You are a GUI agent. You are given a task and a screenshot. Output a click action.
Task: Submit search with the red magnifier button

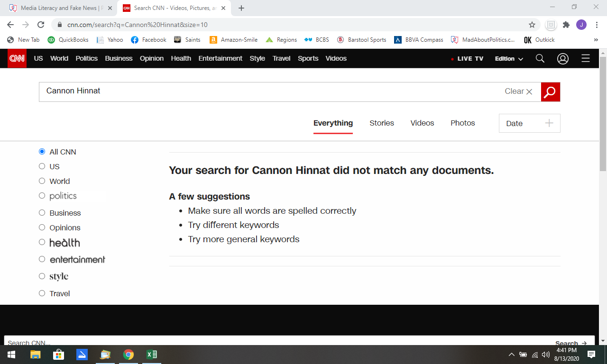551,92
